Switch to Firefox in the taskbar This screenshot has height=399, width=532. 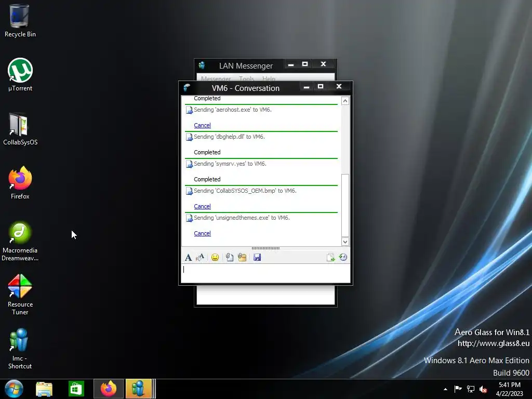[109, 389]
